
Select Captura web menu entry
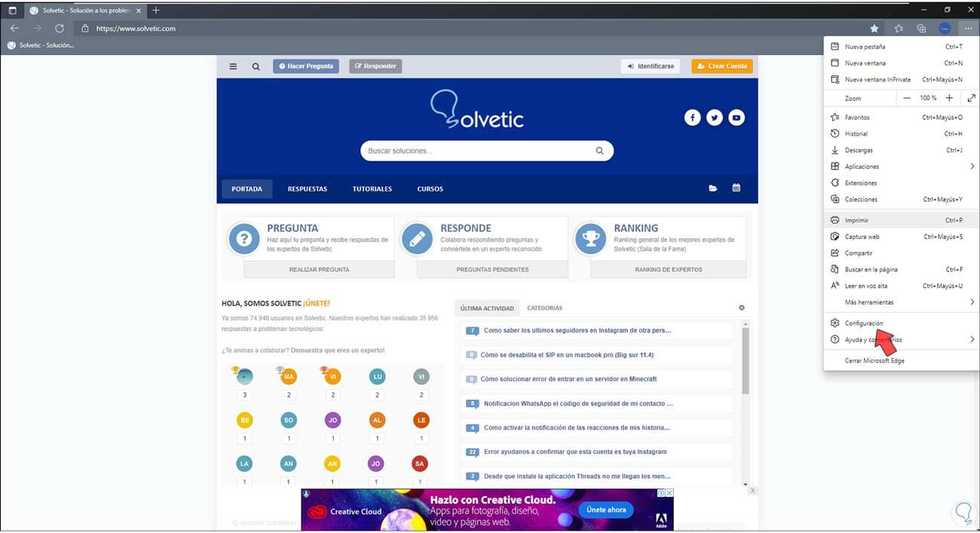902,237
